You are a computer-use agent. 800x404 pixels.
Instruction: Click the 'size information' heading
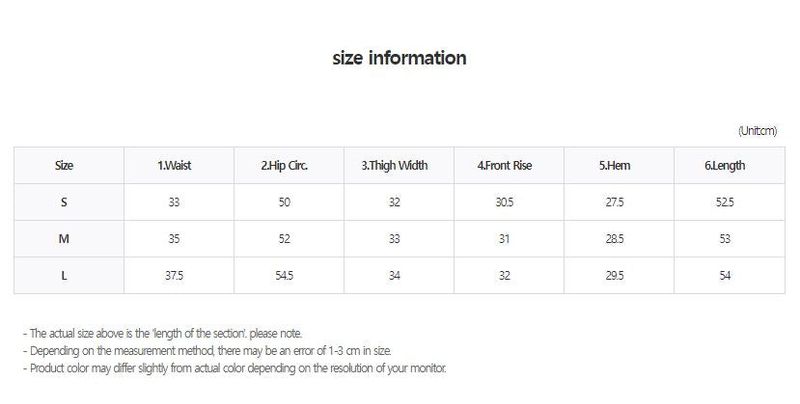[x=399, y=58]
